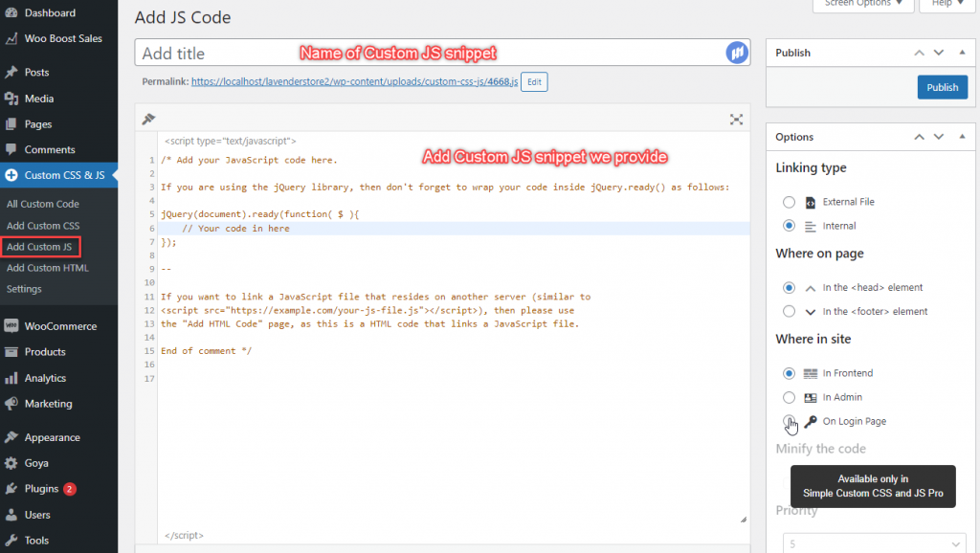Viewport: 980px width, 553px height.
Task: Expand the Help dropdown
Action: point(946,6)
